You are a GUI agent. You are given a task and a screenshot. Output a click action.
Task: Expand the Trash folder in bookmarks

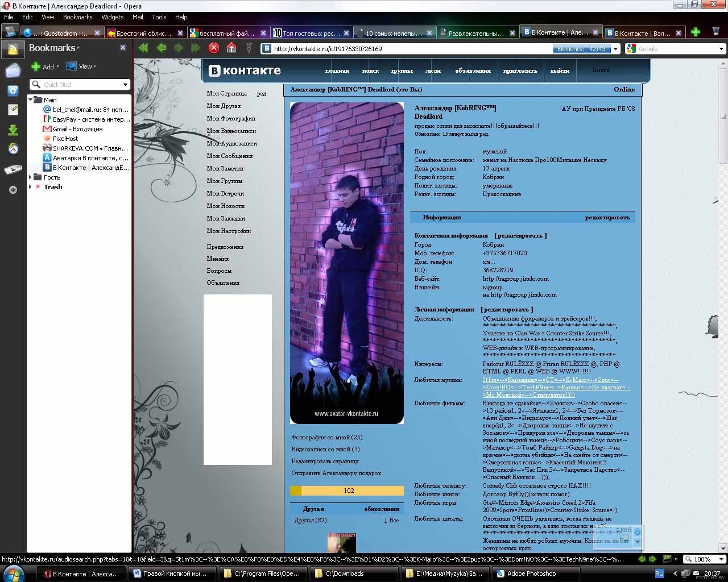(x=31, y=186)
